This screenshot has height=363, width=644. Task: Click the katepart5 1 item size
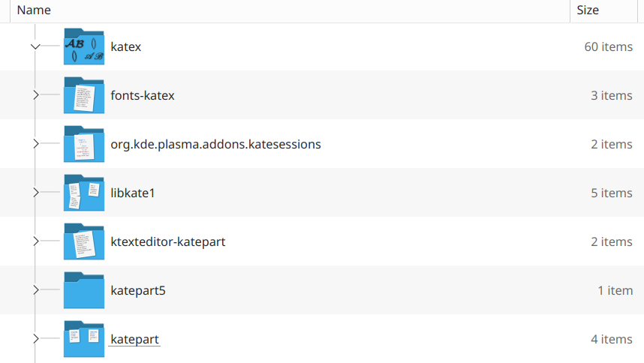[x=615, y=290]
